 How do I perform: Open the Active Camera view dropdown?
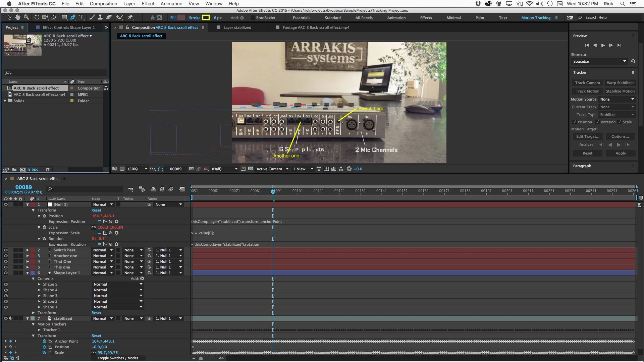click(x=272, y=169)
